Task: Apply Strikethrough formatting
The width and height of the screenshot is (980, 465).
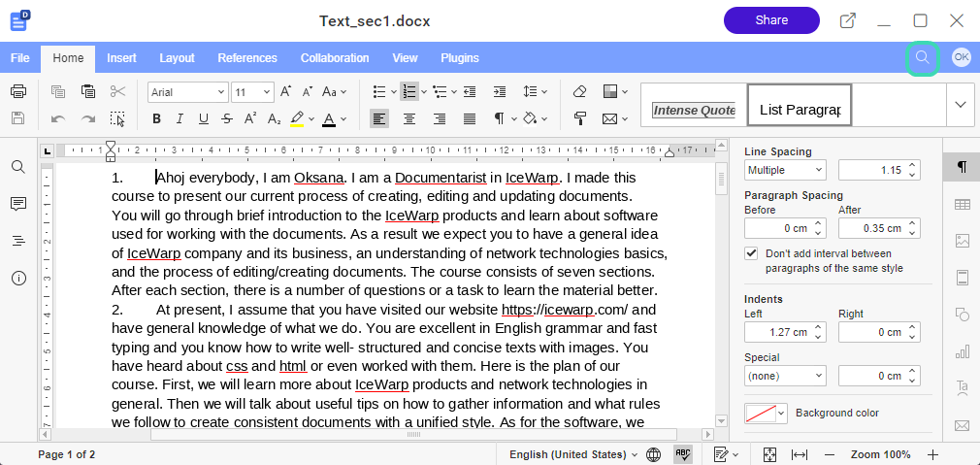Action: (227, 118)
